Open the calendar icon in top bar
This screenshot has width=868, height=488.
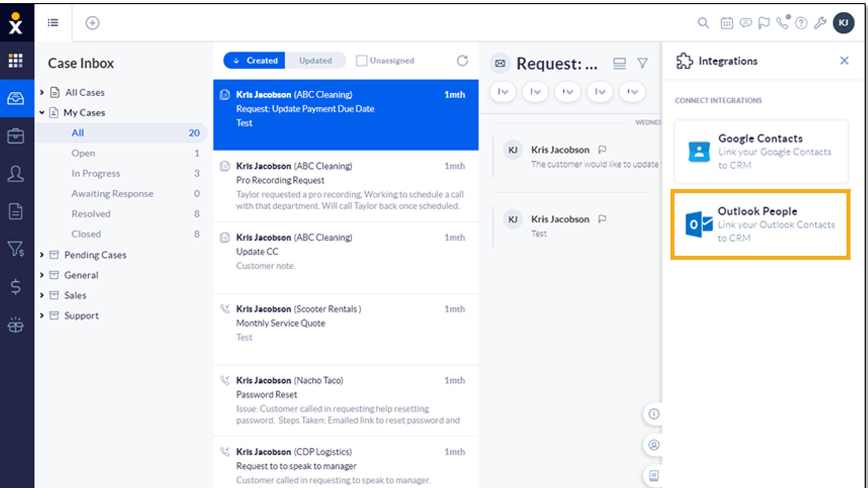coord(726,23)
